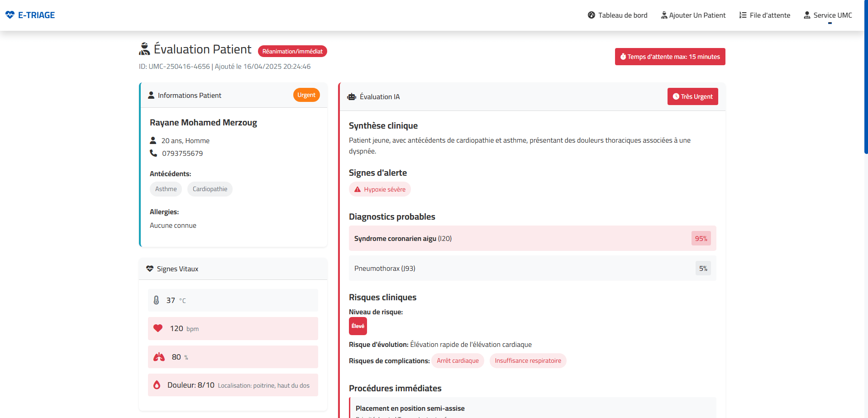Open the Service UMC menu
Screen dimensions: 868x418
pos(828,15)
